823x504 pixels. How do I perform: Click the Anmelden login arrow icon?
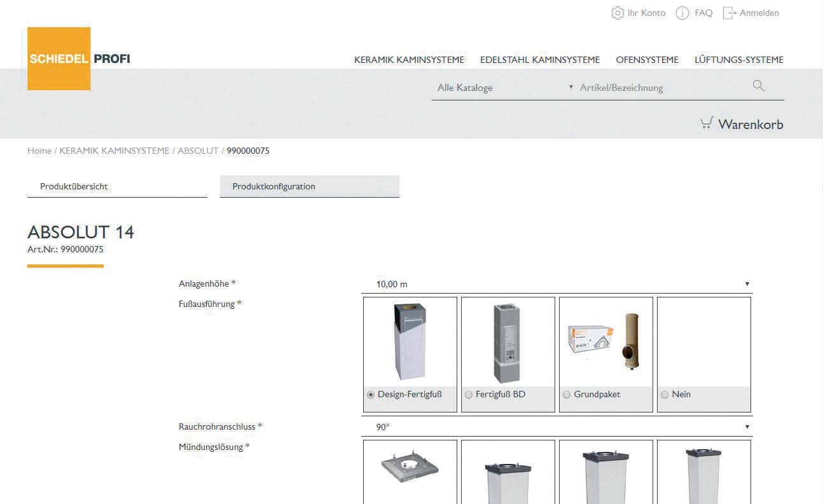tap(730, 13)
